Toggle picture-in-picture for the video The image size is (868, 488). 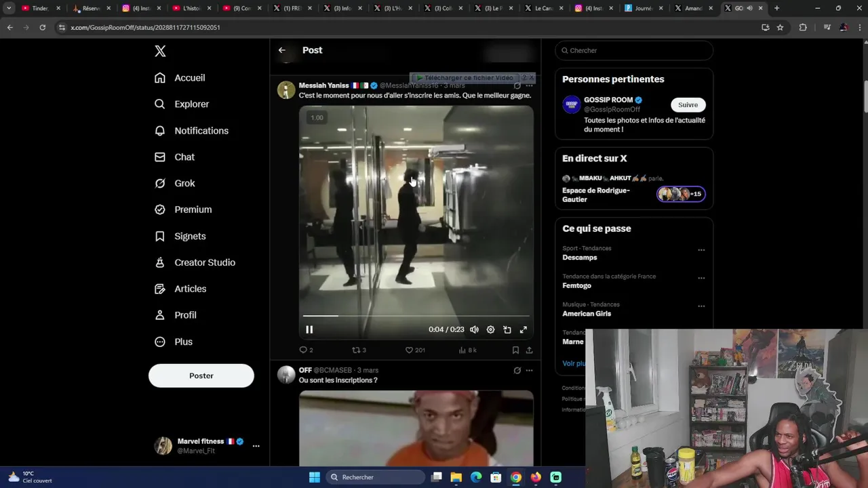[x=507, y=330]
